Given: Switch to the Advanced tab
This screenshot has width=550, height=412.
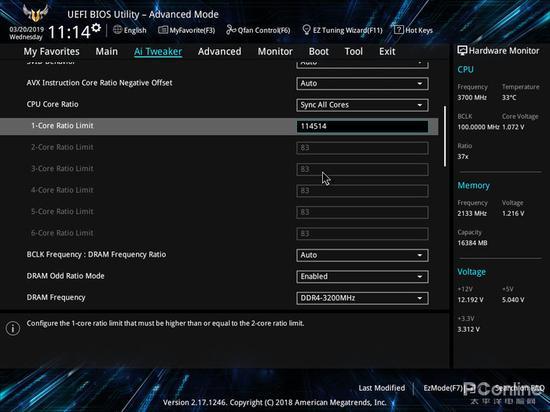Looking at the screenshot, I should click(220, 52).
